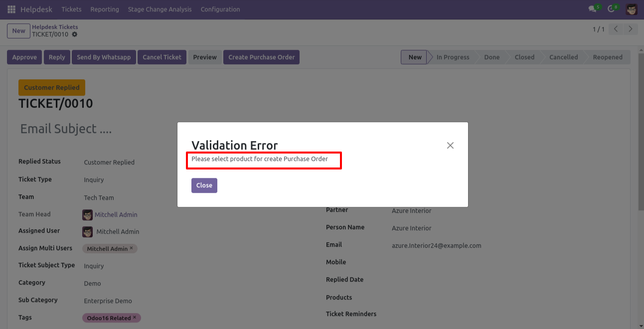The width and height of the screenshot is (644, 329).
Task: Click Assigned User avatar of Mitchell Admin
Action: click(x=88, y=232)
